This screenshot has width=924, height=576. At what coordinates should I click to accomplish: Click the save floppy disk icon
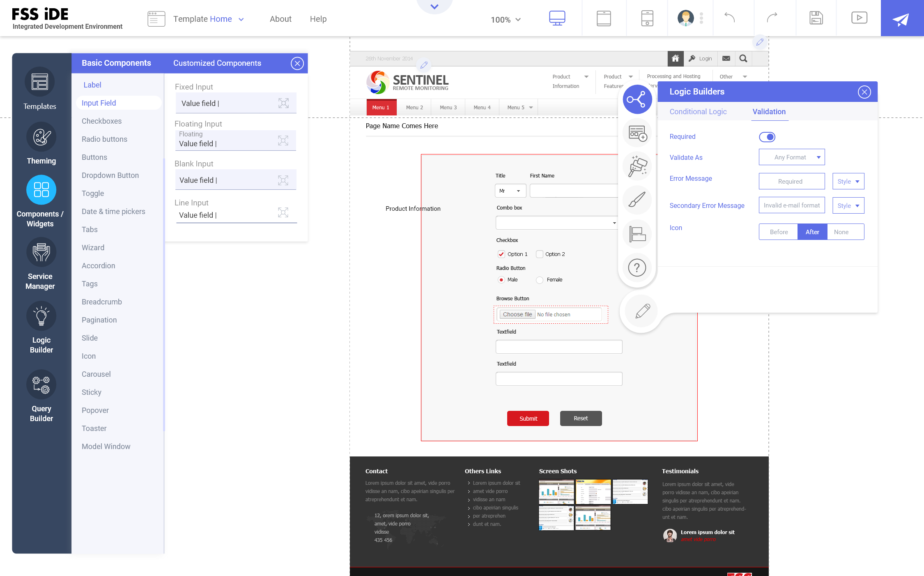pyautogui.click(x=816, y=18)
